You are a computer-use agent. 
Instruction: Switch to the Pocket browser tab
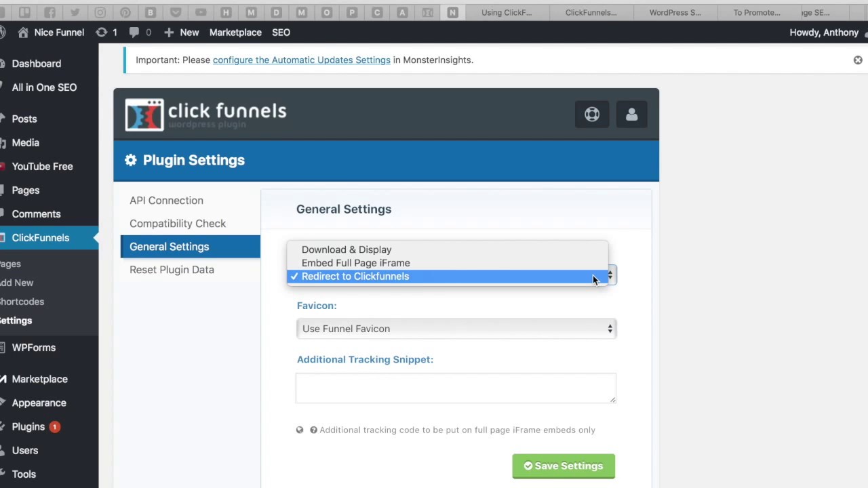(x=176, y=12)
